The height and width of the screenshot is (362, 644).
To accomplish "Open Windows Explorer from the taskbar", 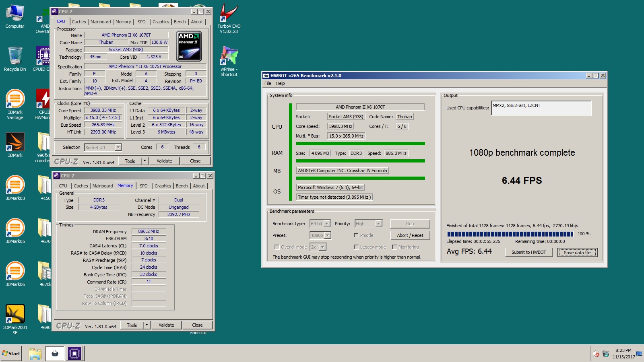I will pos(35,354).
